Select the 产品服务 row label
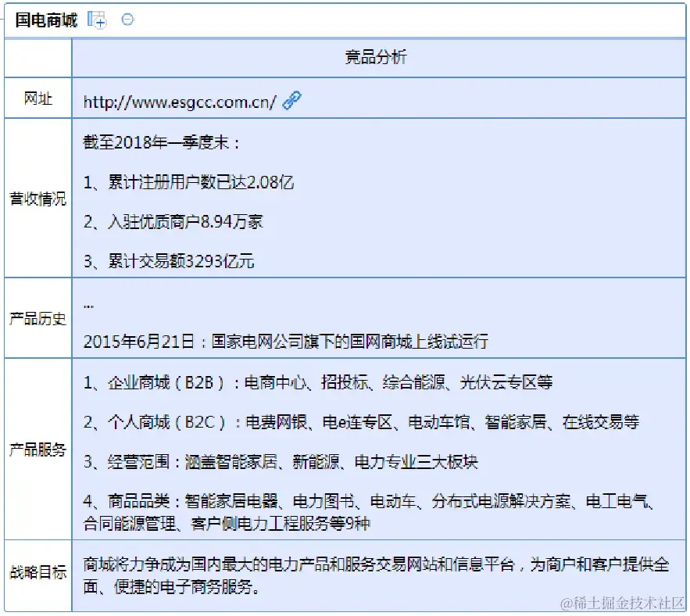This screenshot has height=616, width=690. click(x=38, y=449)
